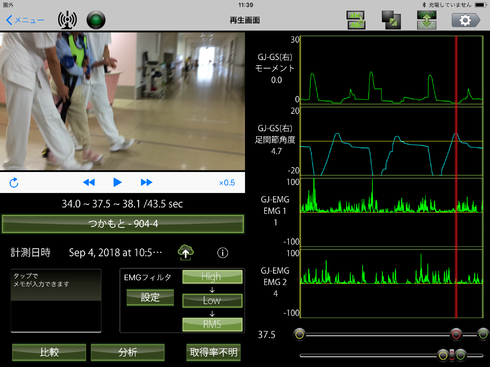
Task: Open the graph label layout icon
Action: [356, 20]
